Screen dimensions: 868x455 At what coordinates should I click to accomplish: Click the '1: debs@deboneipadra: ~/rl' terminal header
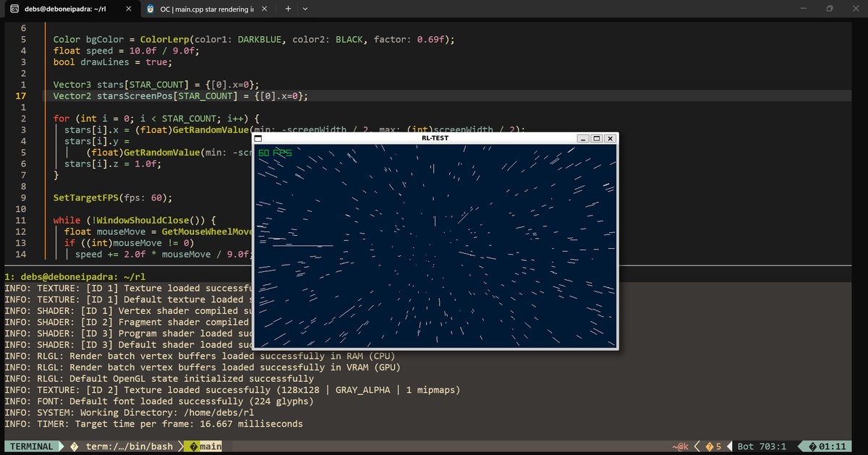(75, 276)
